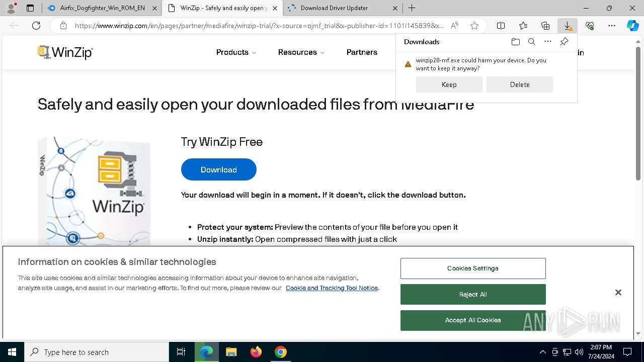
Task: Open Task View on the taskbar
Action: pos(181,352)
